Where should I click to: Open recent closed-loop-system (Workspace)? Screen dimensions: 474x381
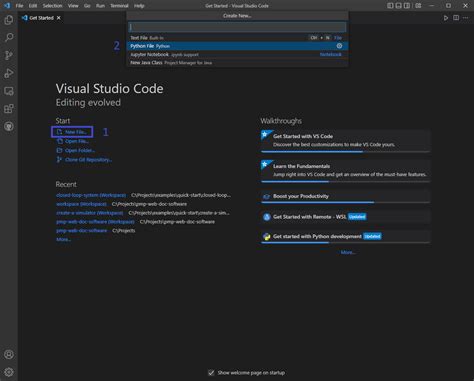tap(91, 195)
